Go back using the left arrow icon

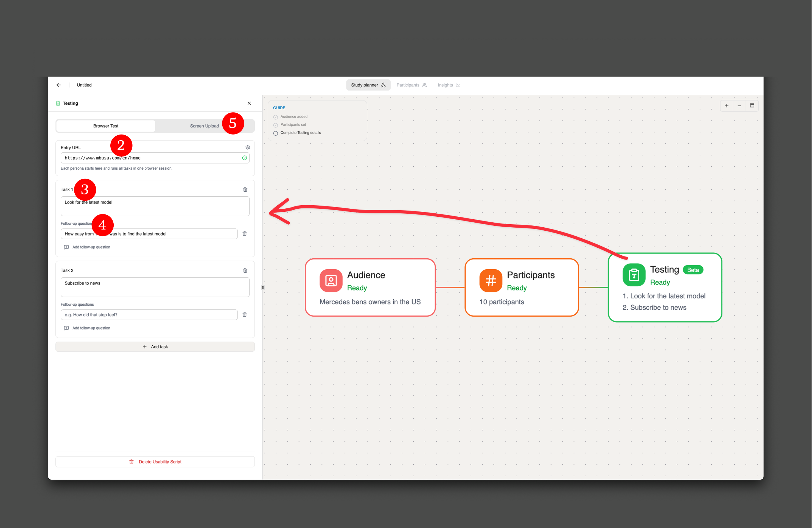59,85
